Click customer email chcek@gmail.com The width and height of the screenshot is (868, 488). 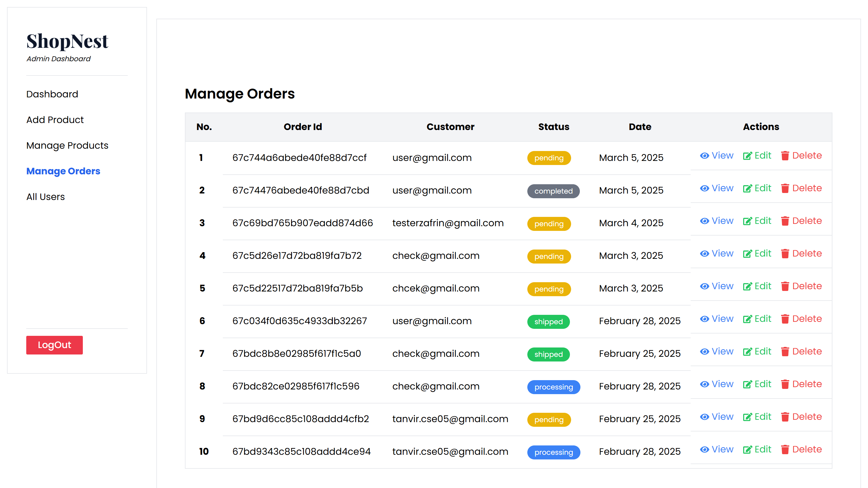(x=436, y=289)
